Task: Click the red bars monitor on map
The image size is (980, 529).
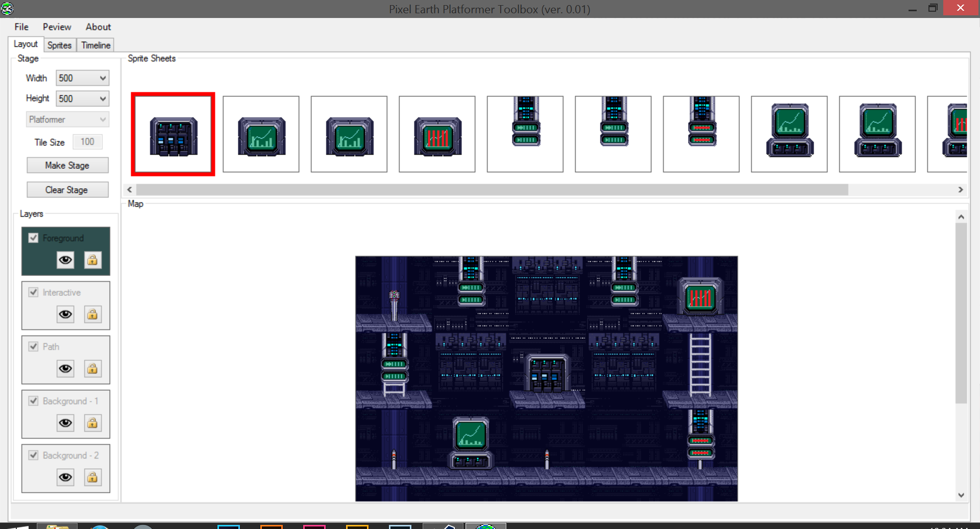Action: (x=700, y=296)
